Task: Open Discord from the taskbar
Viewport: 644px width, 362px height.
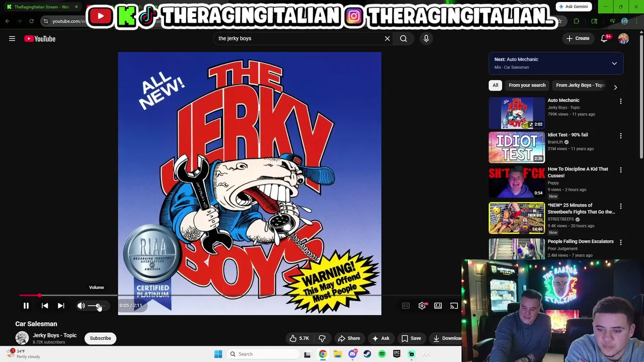Action: click(x=353, y=354)
